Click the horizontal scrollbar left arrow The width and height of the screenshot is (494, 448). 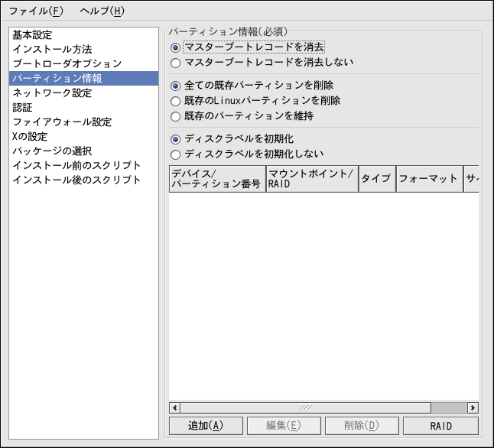(174, 407)
